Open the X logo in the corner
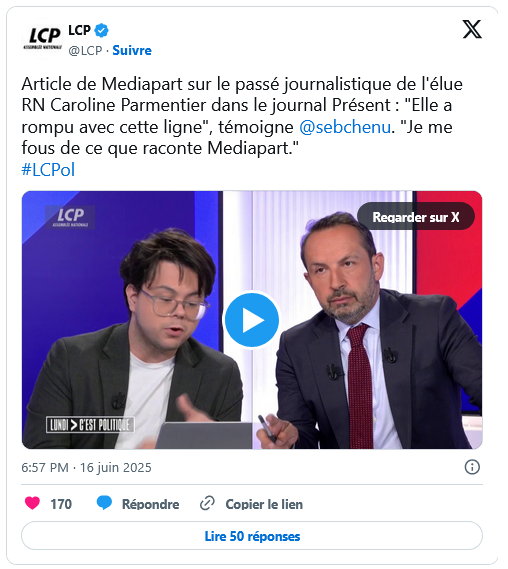Screen dimensions: 508x569 click(472, 29)
